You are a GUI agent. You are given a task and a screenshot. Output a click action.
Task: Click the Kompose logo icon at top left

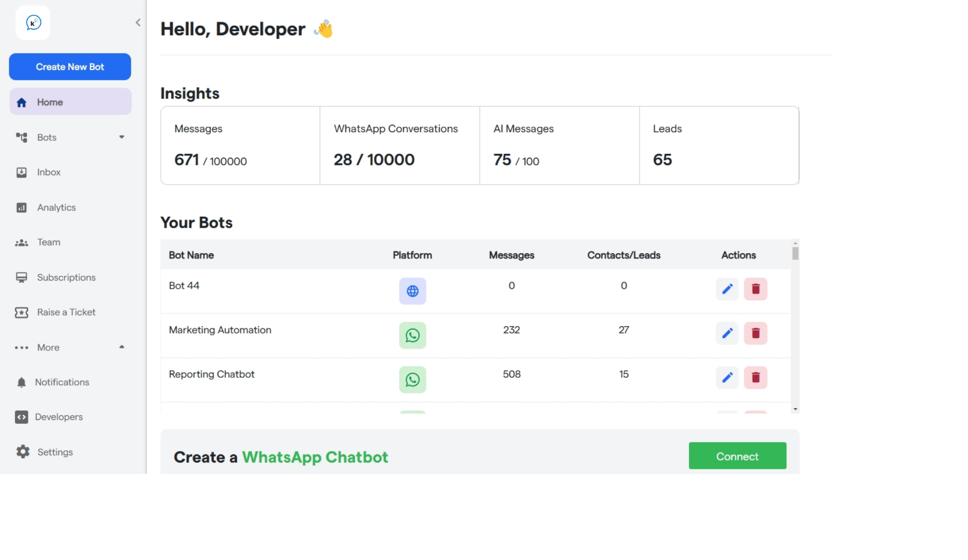(33, 23)
